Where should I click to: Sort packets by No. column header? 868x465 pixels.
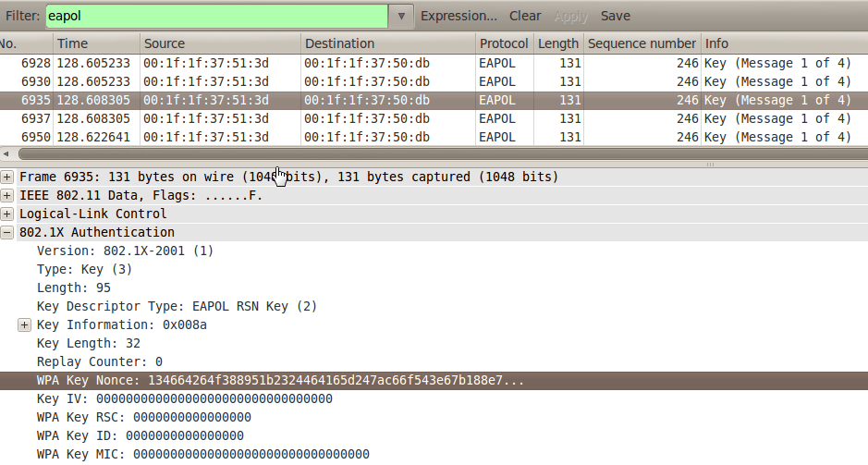(26, 43)
